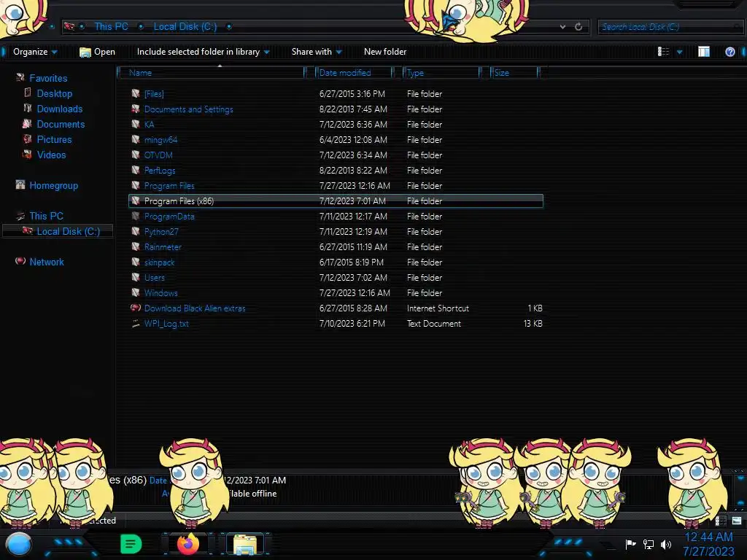Sort by the Size column header
Viewport: 747px width, 560px height.
tap(514, 73)
